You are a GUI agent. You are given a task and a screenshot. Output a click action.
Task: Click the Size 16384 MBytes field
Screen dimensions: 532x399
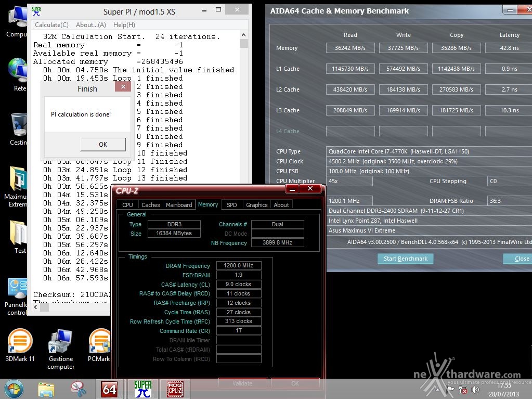click(174, 233)
